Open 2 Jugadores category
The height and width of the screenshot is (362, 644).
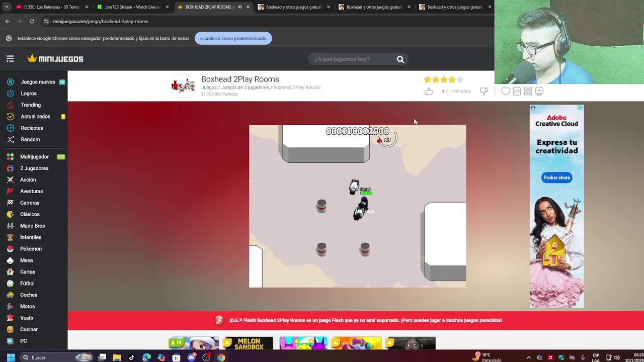click(x=34, y=168)
